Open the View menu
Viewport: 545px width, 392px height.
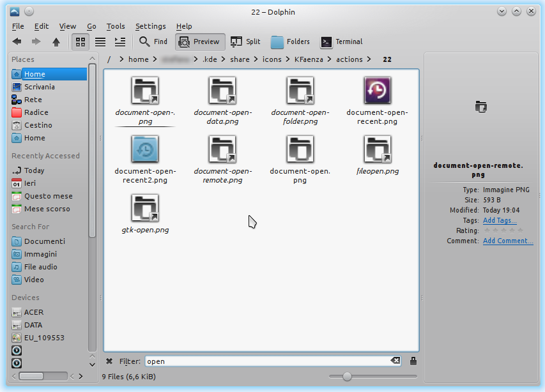(68, 26)
